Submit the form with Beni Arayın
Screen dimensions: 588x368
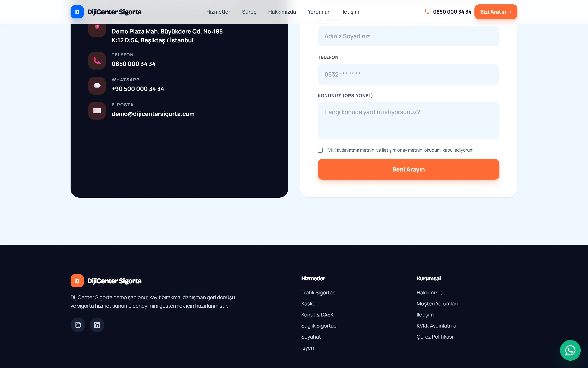click(408, 169)
